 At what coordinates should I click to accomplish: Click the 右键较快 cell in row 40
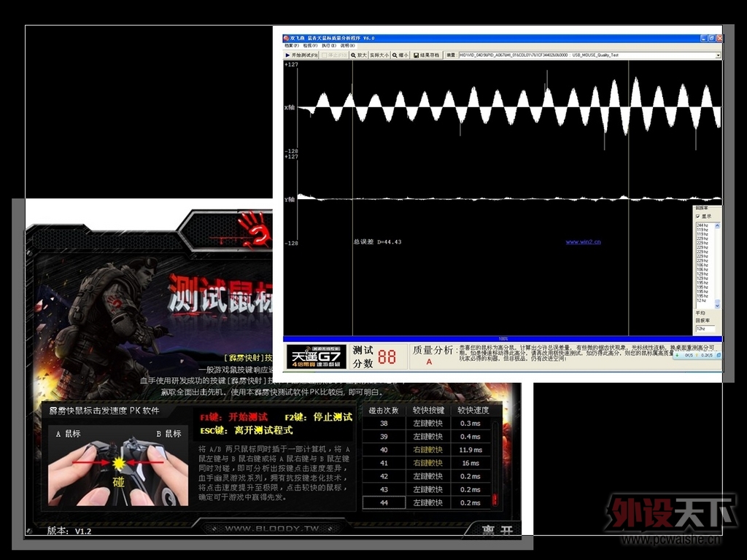[x=427, y=450]
